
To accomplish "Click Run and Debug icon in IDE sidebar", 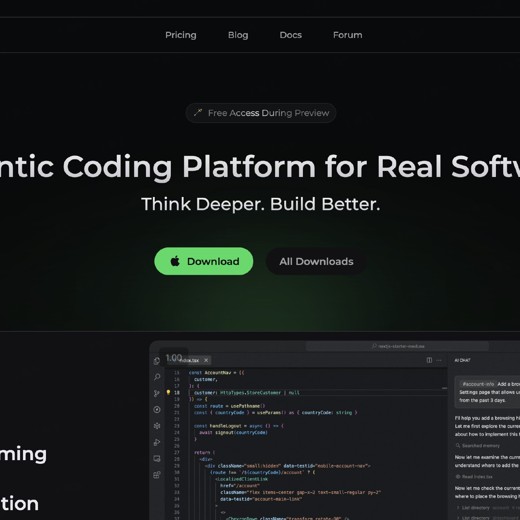I will (x=157, y=442).
